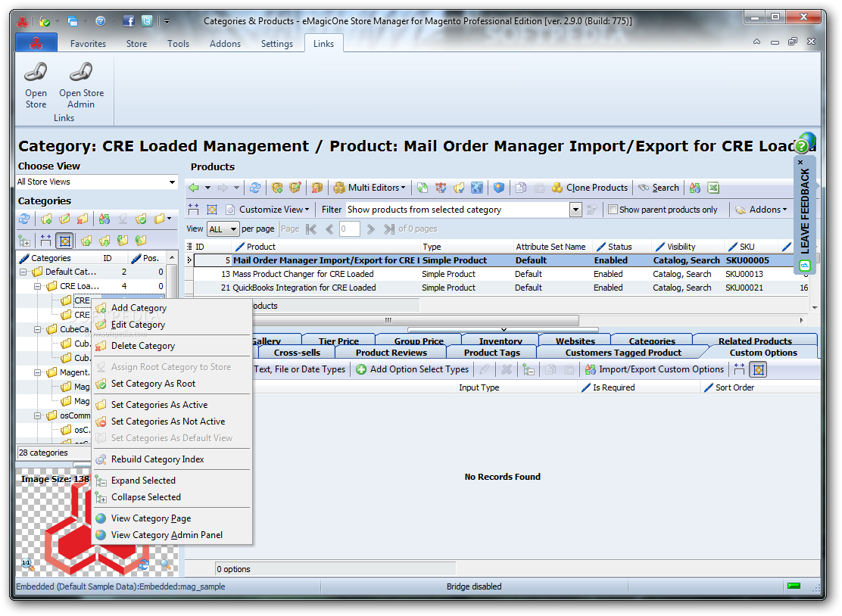This screenshot has width=842, height=616.
Task: Collapse CubeCart tree node
Action: pyautogui.click(x=38, y=329)
